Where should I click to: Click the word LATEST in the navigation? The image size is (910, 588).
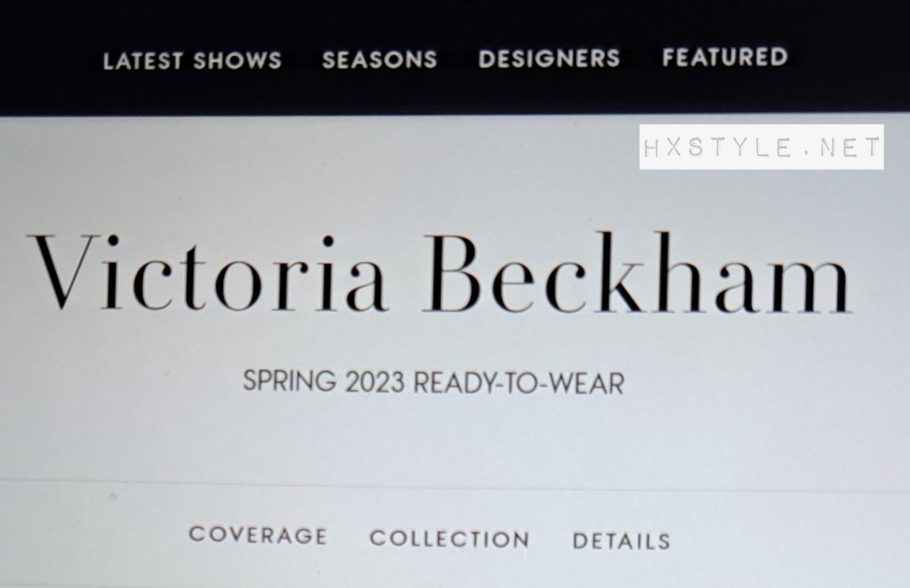click(x=143, y=61)
